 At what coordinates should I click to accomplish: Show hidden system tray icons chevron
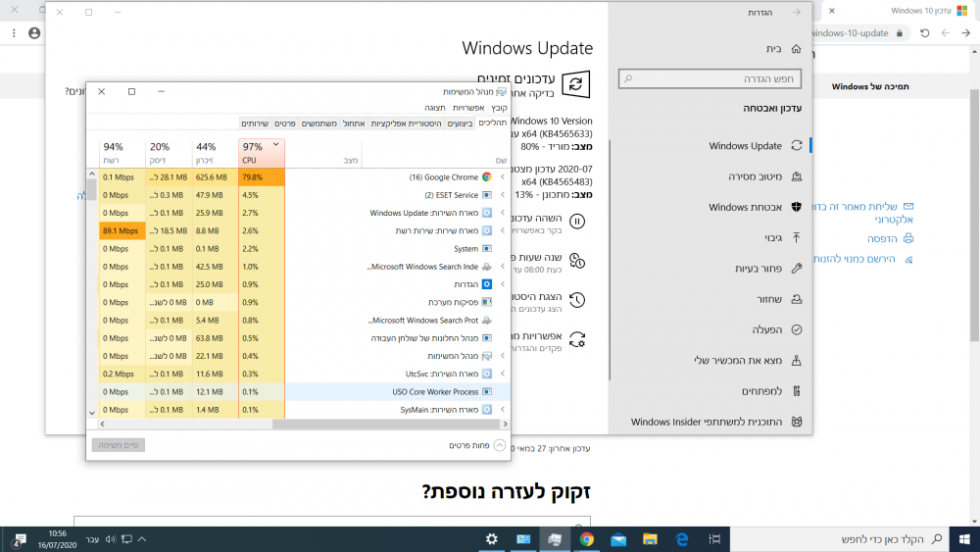click(142, 539)
